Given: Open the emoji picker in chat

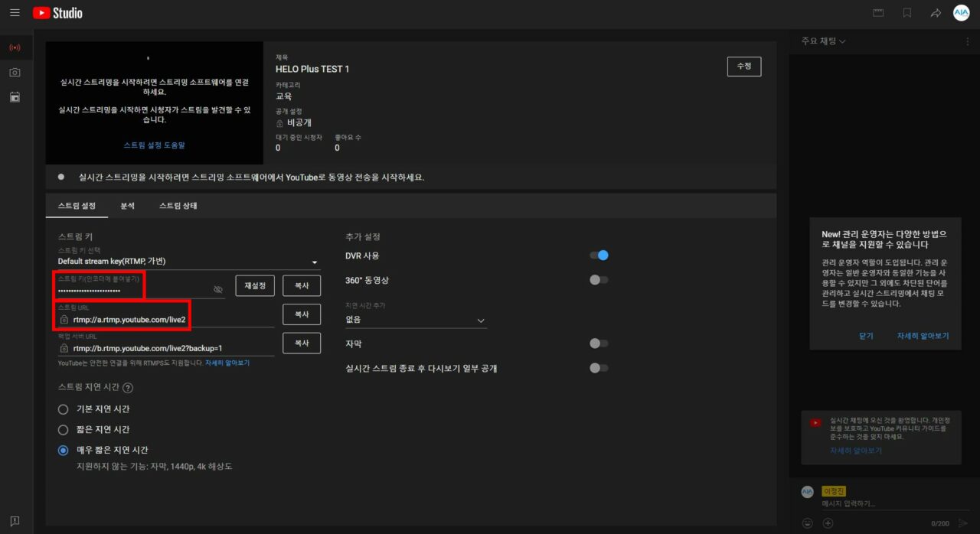Looking at the screenshot, I should [x=807, y=523].
